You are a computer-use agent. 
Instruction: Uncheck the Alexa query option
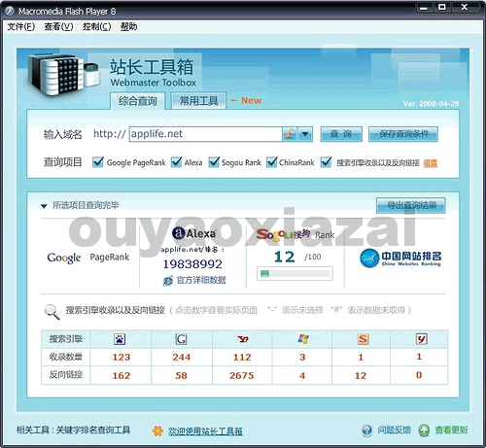point(176,162)
